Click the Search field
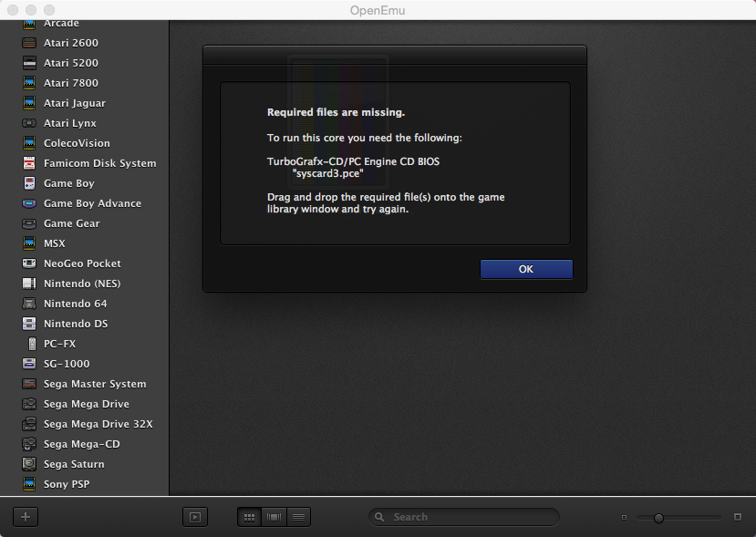The height and width of the screenshot is (537, 756). click(x=464, y=517)
